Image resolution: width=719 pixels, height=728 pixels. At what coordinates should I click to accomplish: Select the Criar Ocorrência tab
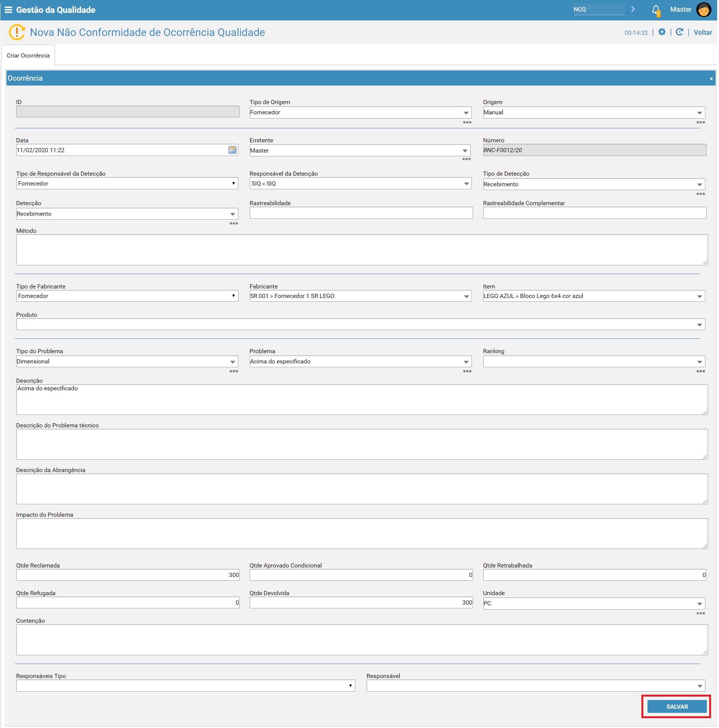(x=28, y=55)
